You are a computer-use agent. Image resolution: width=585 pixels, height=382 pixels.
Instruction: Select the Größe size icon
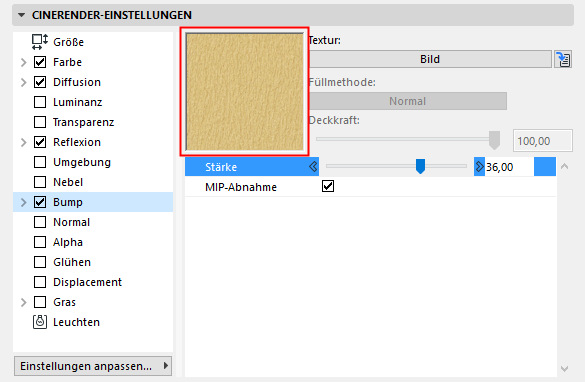(x=40, y=42)
